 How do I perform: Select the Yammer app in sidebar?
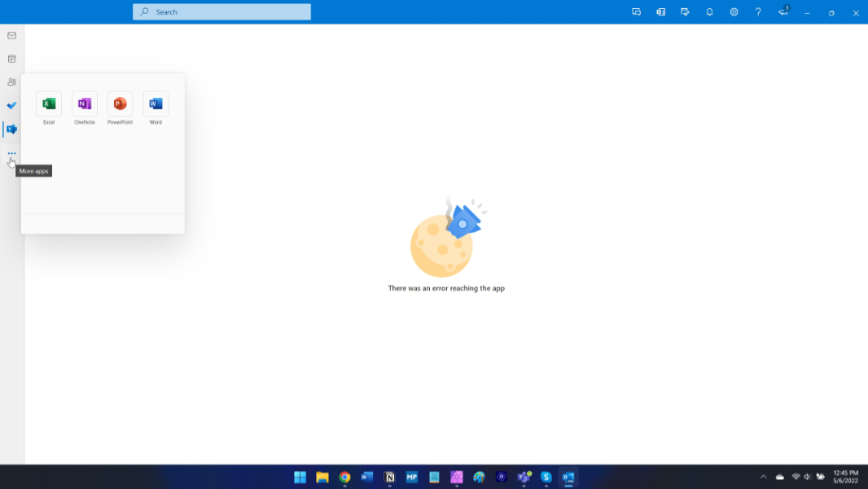(11, 129)
